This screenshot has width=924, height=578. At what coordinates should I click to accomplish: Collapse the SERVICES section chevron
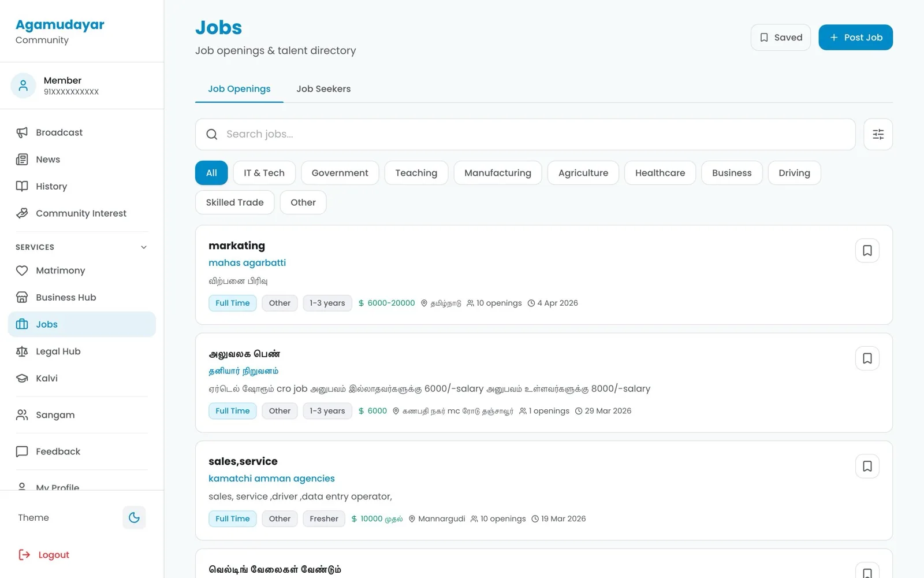tap(144, 247)
